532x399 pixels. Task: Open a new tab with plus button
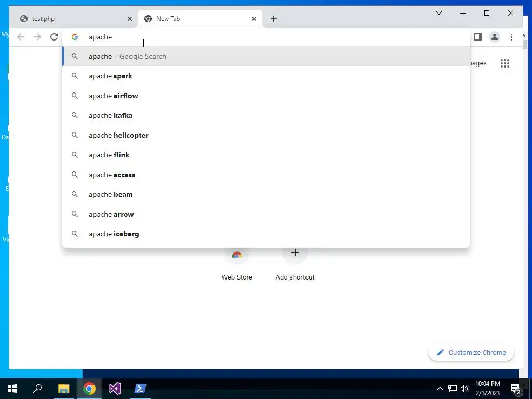pos(274,19)
